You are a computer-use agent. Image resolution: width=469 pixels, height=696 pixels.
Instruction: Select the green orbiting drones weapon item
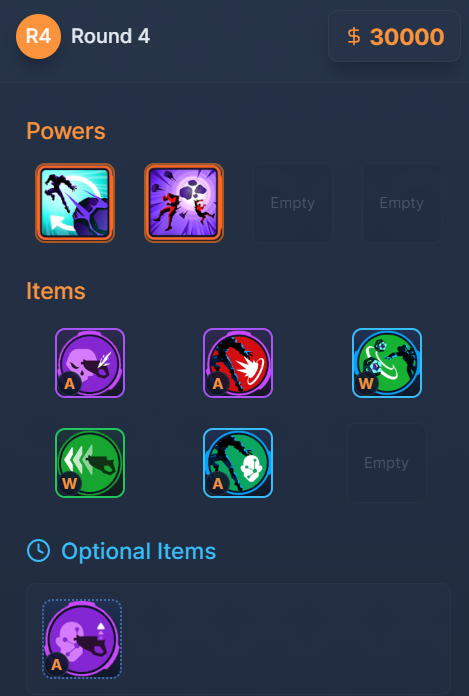click(x=386, y=363)
